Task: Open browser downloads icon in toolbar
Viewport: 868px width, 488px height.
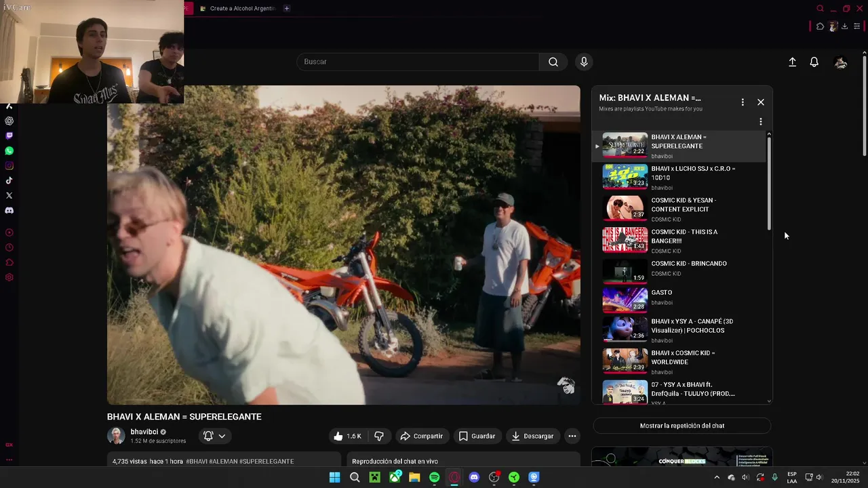Action: (x=844, y=26)
